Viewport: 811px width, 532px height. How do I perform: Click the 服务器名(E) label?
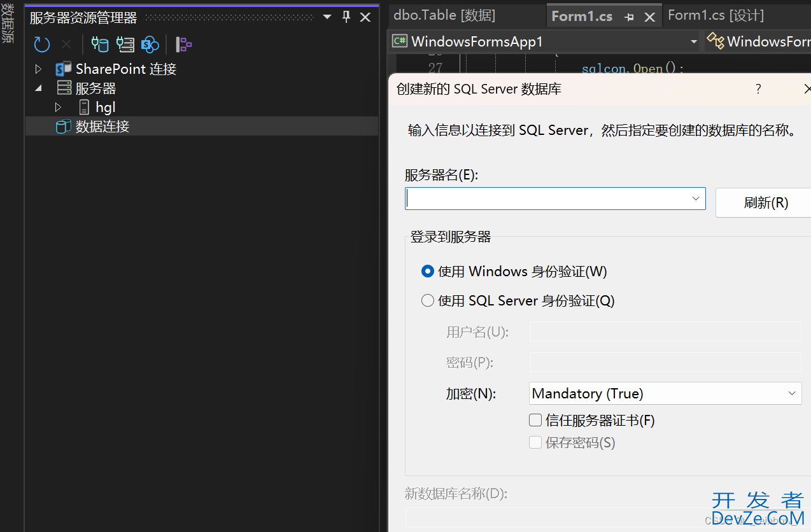tap(441, 175)
